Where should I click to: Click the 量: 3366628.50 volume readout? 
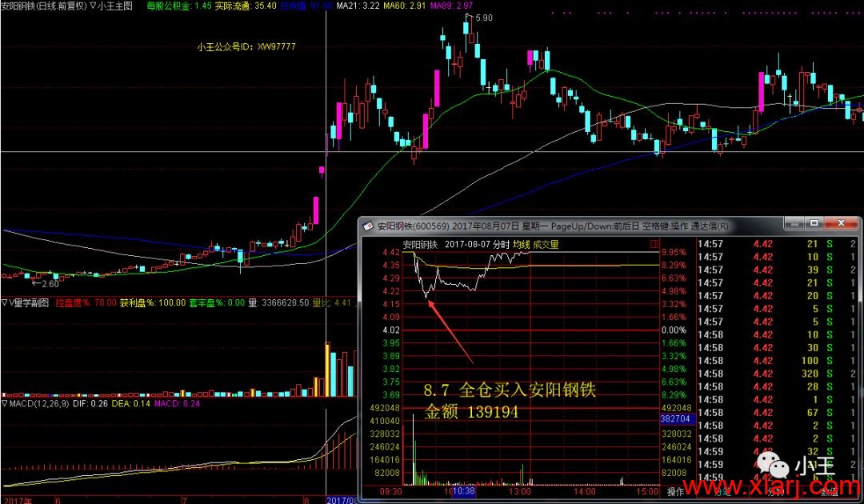[x=278, y=302]
